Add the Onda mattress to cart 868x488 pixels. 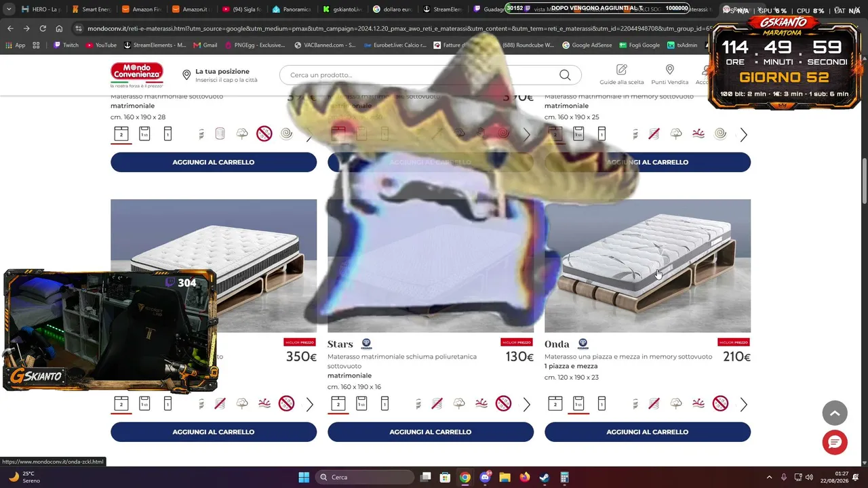coord(648,432)
